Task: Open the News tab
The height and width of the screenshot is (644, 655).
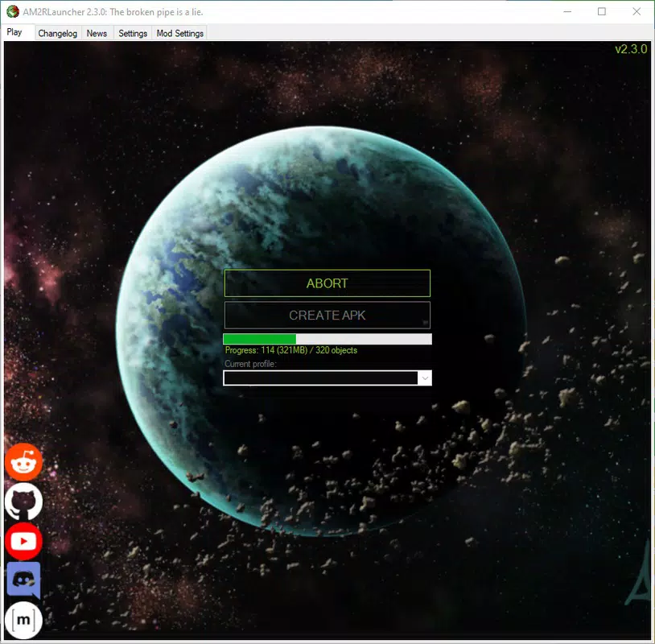Action: pos(97,33)
